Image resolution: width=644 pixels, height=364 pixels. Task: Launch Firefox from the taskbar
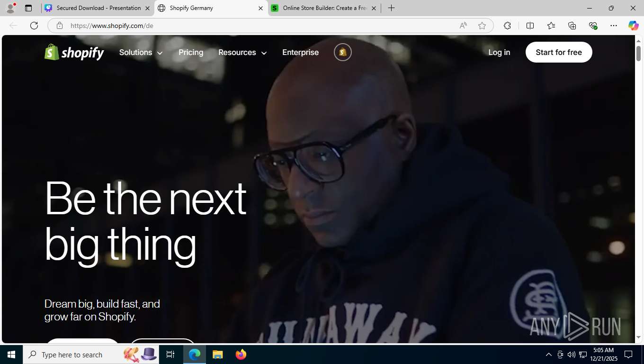pos(241,355)
